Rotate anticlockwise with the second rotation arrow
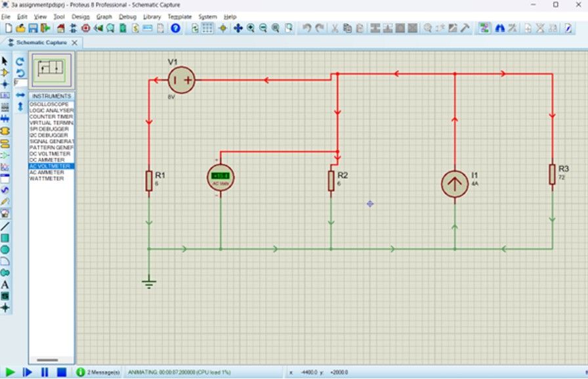The width and height of the screenshot is (588, 379). pos(20,72)
